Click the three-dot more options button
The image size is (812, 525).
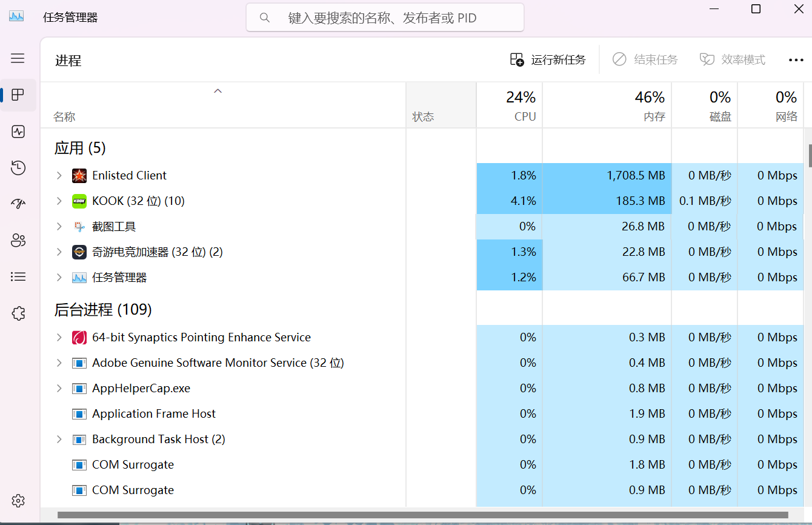click(796, 60)
